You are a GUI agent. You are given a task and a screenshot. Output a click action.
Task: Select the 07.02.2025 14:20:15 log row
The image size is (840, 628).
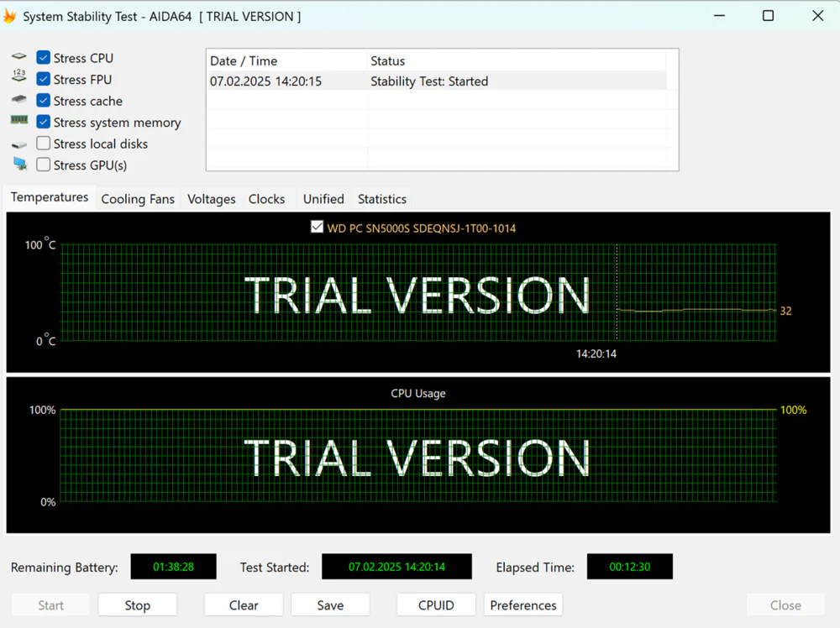click(437, 81)
